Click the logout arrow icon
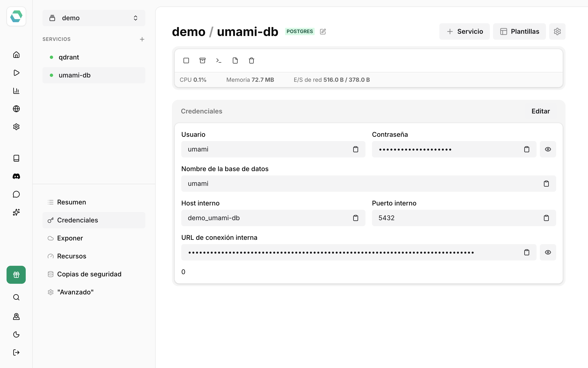The width and height of the screenshot is (588, 368). click(x=16, y=352)
